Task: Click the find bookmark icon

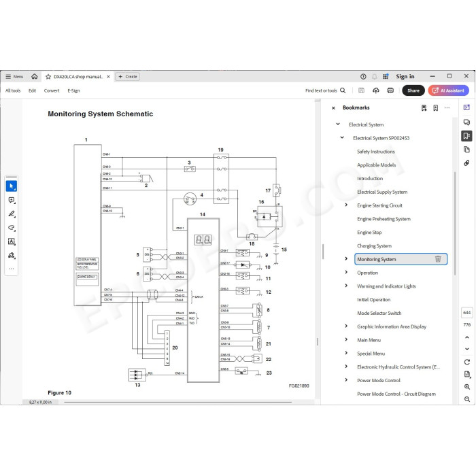Action: pos(424,107)
